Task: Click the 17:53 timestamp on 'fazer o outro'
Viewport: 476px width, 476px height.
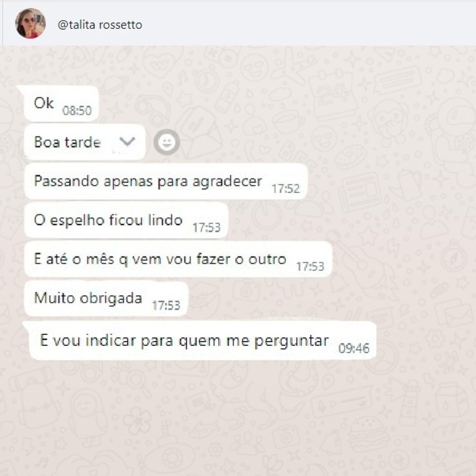Action: (x=310, y=267)
